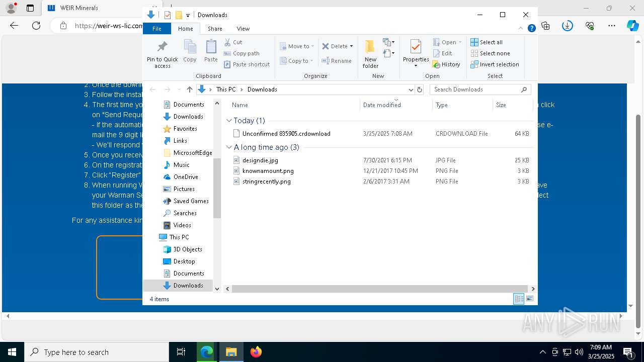
Task: Click Edge browser back arrow
Action: click(14, 26)
